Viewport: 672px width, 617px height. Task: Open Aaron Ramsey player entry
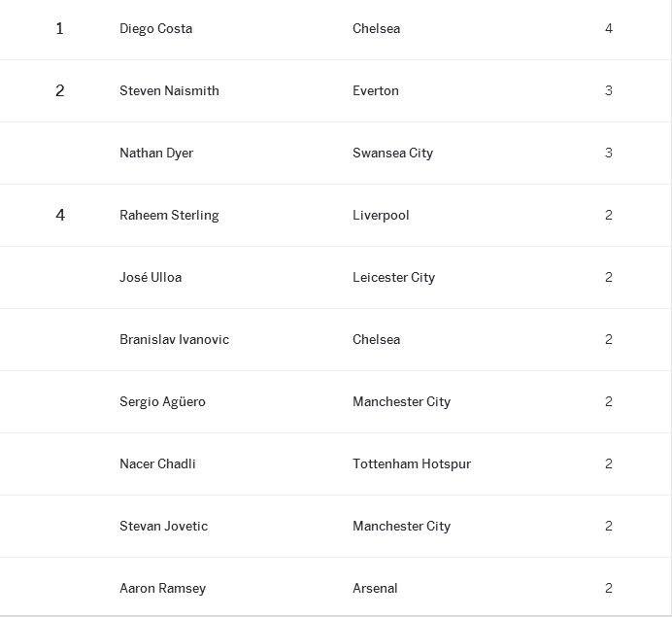tap(163, 588)
